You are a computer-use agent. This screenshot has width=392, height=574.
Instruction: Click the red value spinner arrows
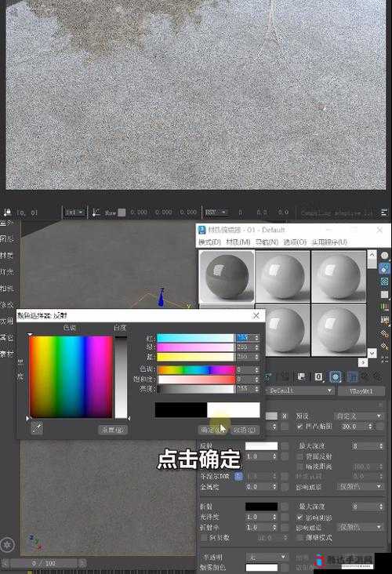[257, 337]
